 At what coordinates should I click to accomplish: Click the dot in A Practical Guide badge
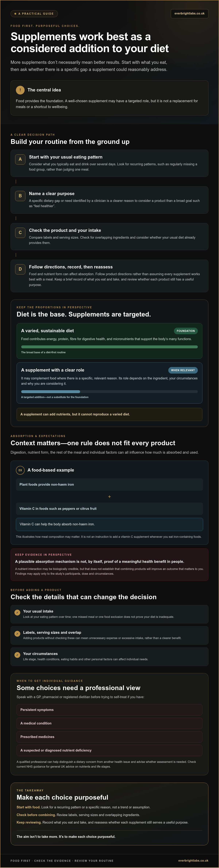click(16, 14)
